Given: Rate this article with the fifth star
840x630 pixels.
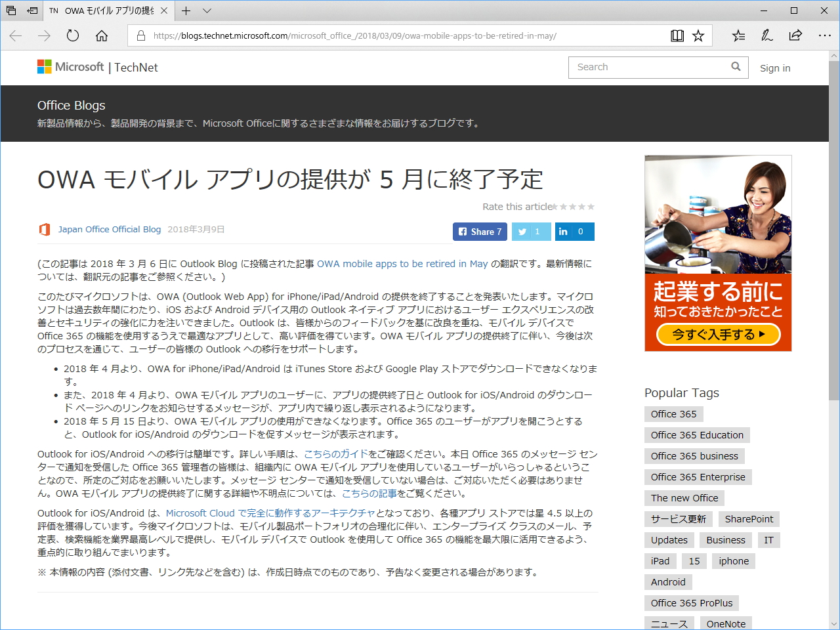Looking at the screenshot, I should pyautogui.click(x=590, y=206).
